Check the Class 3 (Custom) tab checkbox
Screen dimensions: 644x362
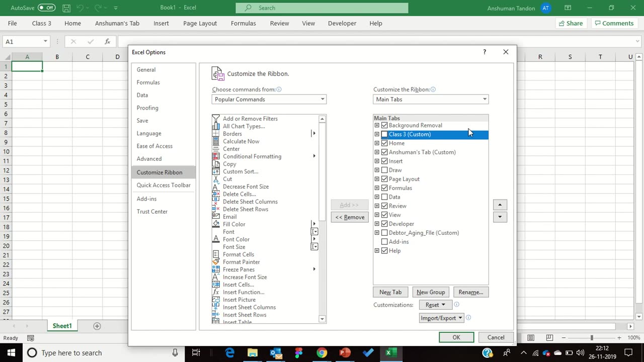tap(384, 134)
